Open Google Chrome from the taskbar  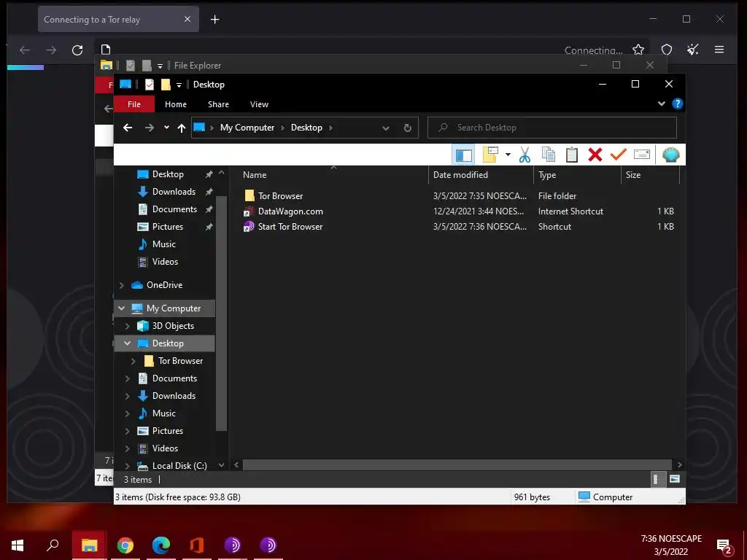[x=125, y=545]
